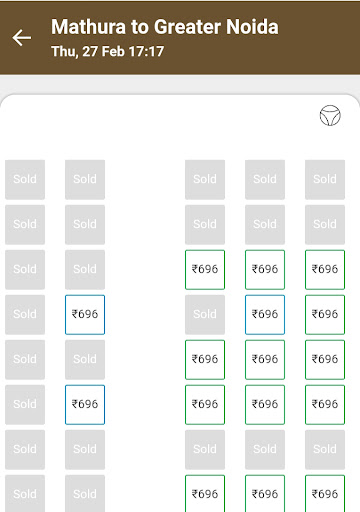This screenshot has width=360, height=512.
Task: Pick the ₹696 window seat in row three, last column
Action: pyautogui.click(x=325, y=269)
